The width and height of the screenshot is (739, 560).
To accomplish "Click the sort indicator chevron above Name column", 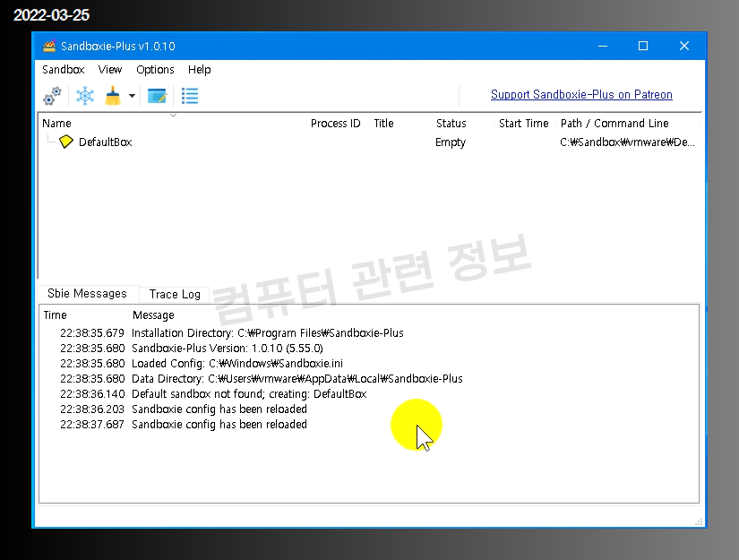I will tap(173, 116).
